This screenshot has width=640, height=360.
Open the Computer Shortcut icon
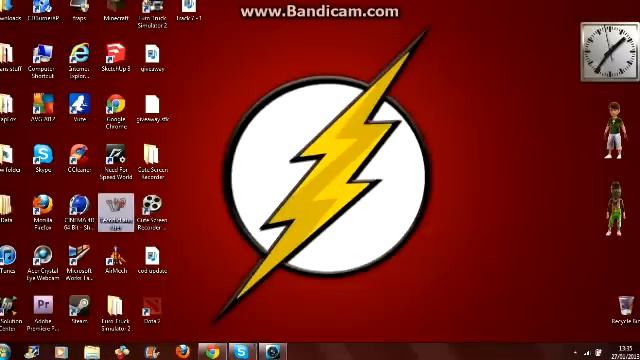click(x=42, y=61)
